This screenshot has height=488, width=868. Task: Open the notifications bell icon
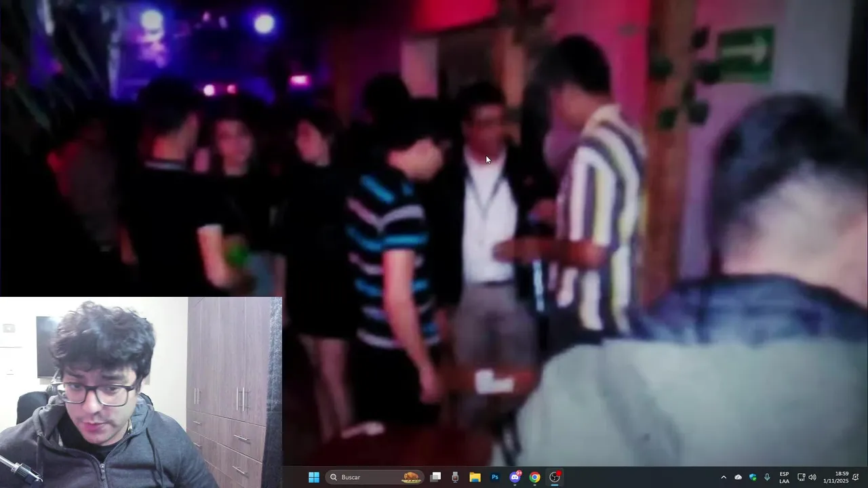(x=856, y=477)
